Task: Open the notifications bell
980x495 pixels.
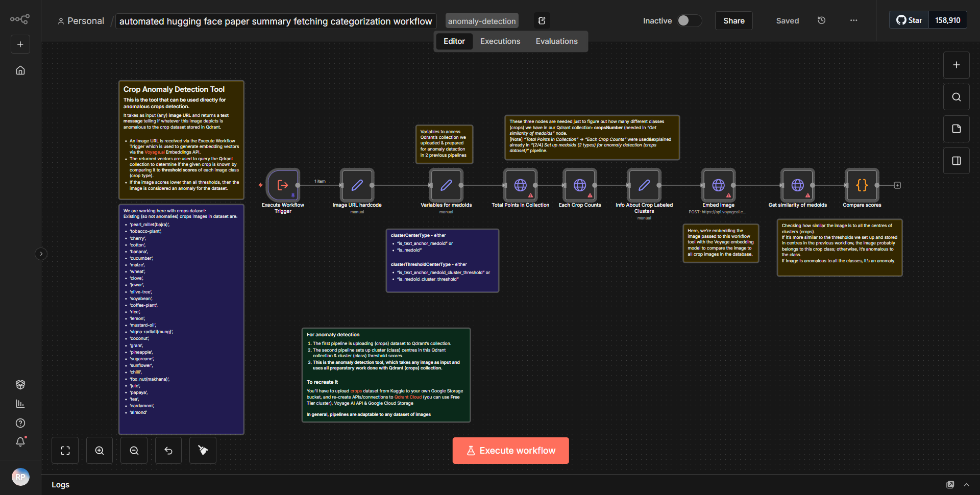Action: tap(20, 441)
